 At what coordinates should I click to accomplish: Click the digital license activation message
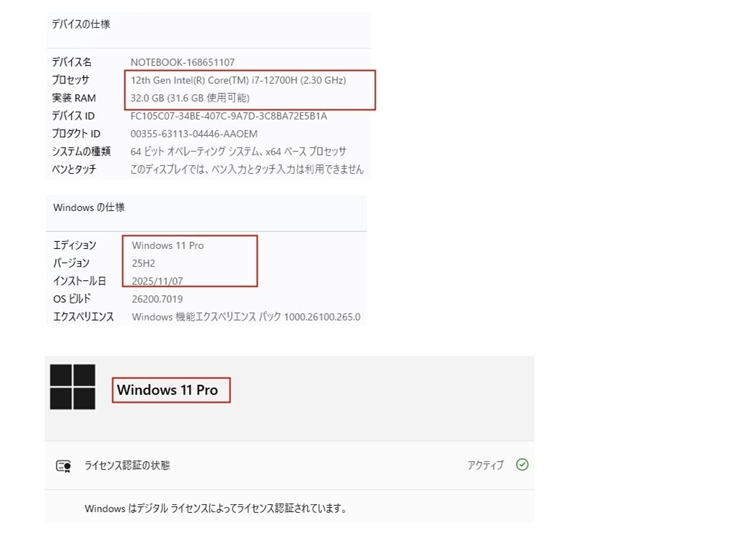pos(216,509)
